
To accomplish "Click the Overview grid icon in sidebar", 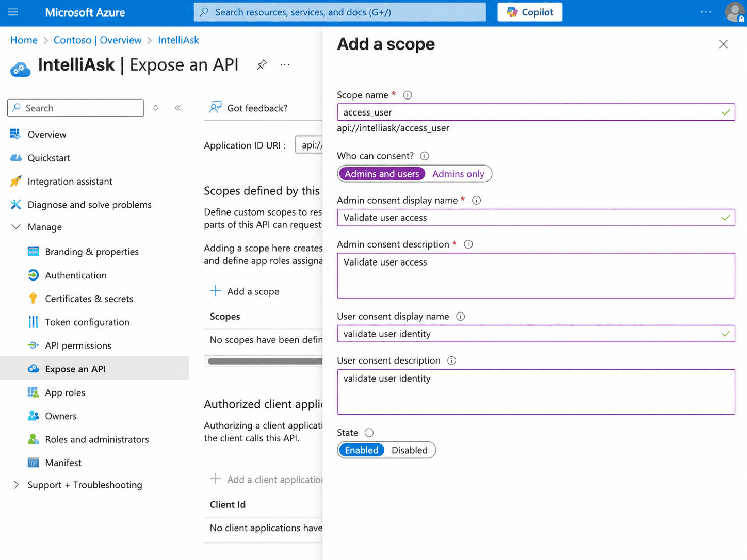I will click(x=15, y=134).
